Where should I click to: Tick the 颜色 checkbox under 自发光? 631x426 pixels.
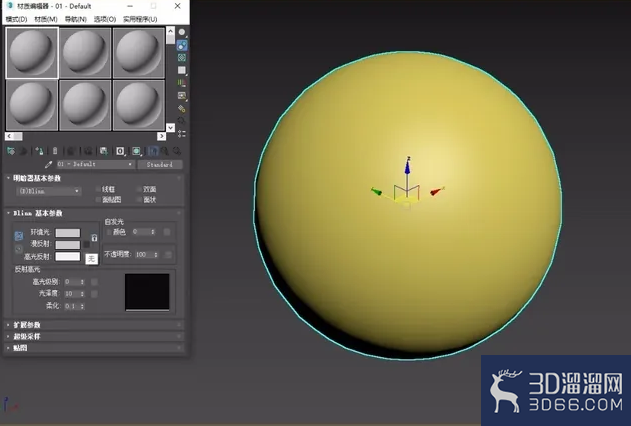(109, 232)
